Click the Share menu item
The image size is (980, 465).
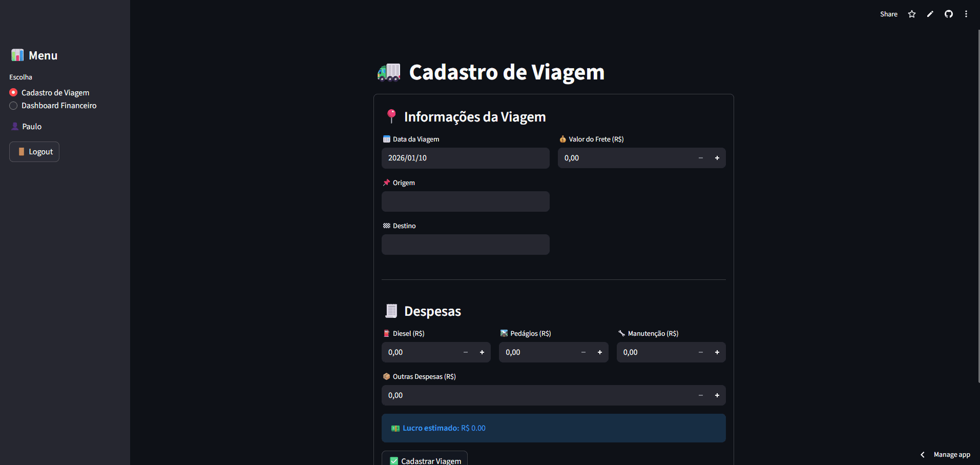889,14
